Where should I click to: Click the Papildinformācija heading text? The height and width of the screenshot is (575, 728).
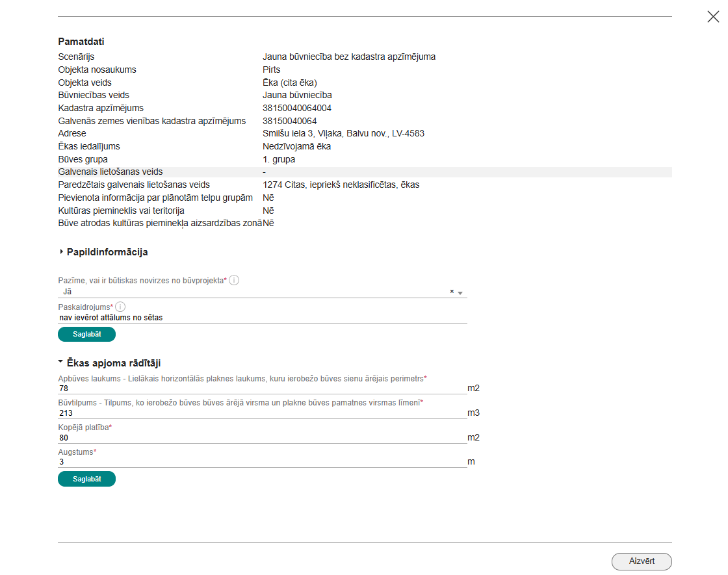(107, 252)
